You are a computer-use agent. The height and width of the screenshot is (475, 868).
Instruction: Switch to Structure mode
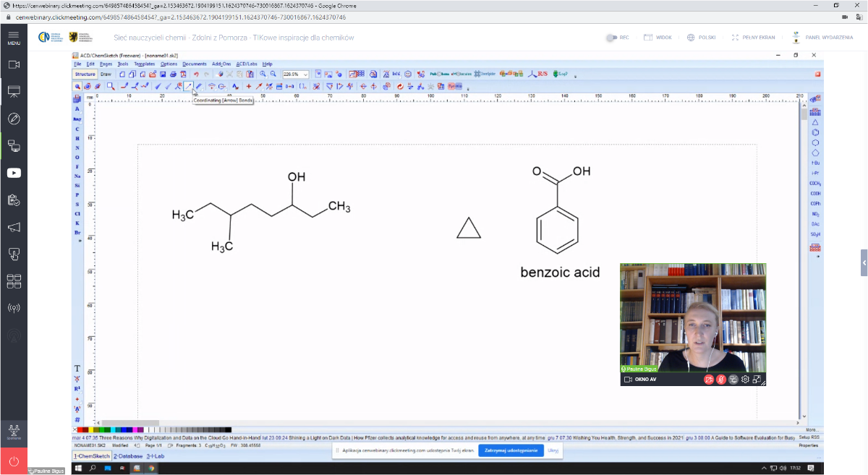tap(85, 74)
